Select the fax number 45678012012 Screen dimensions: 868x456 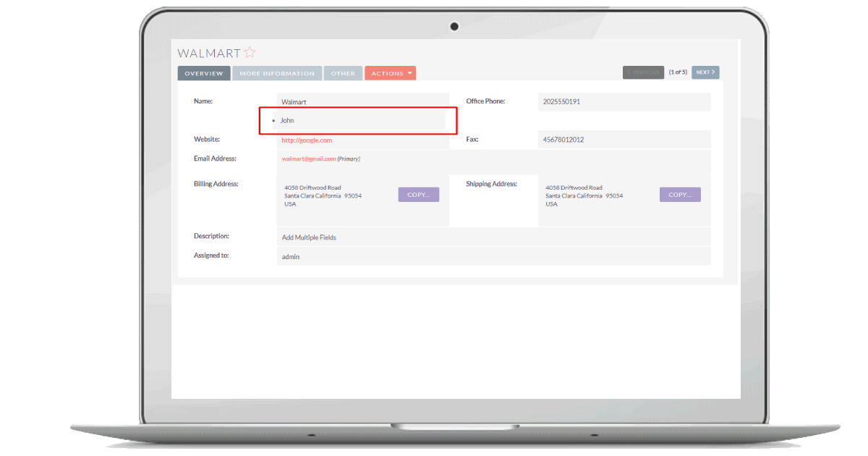click(563, 140)
